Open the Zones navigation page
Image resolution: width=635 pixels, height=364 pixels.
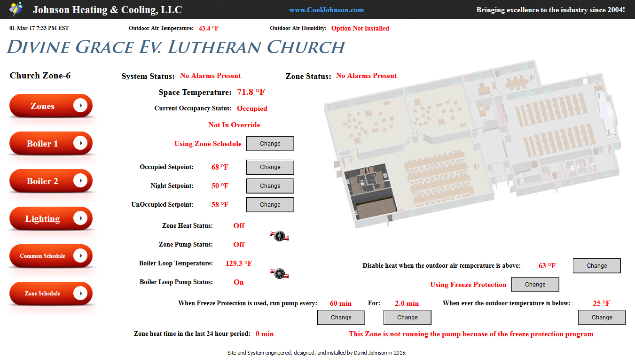pos(51,106)
